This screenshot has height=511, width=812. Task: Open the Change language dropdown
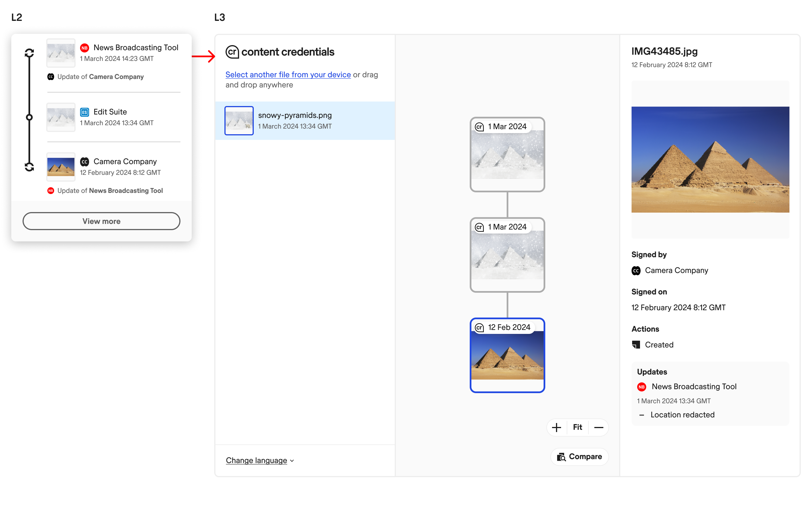coord(256,461)
